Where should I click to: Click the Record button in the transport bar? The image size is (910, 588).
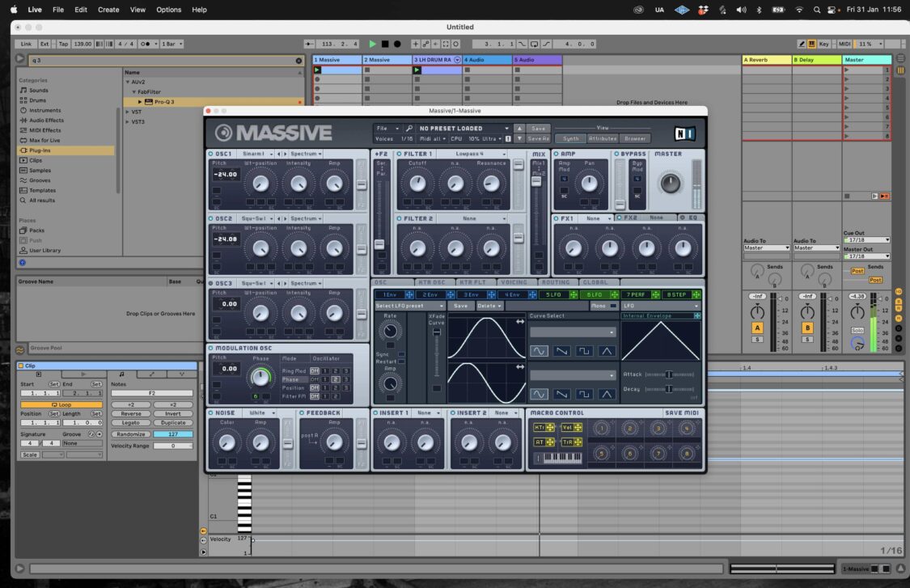397,44
